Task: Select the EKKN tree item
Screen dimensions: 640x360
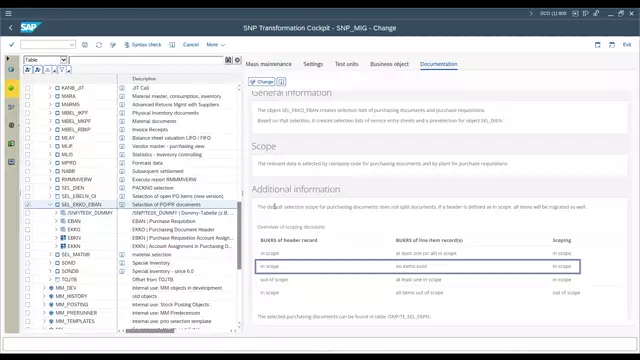Action: pyautogui.click(x=74, y=246)
